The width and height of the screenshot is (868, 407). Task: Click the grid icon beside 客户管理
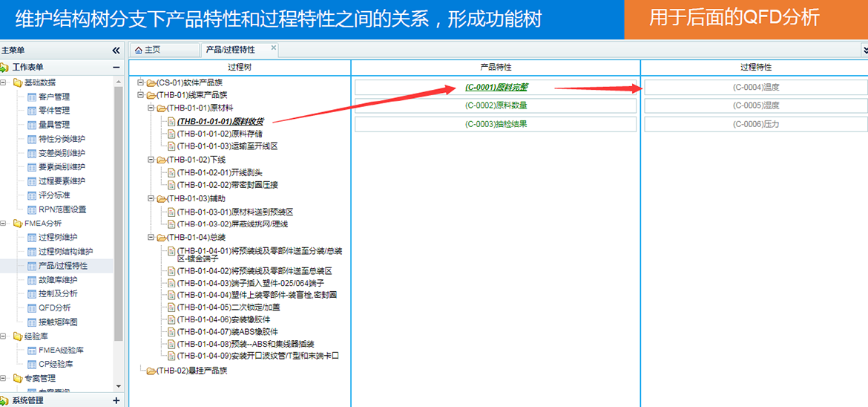coord(31,97)
